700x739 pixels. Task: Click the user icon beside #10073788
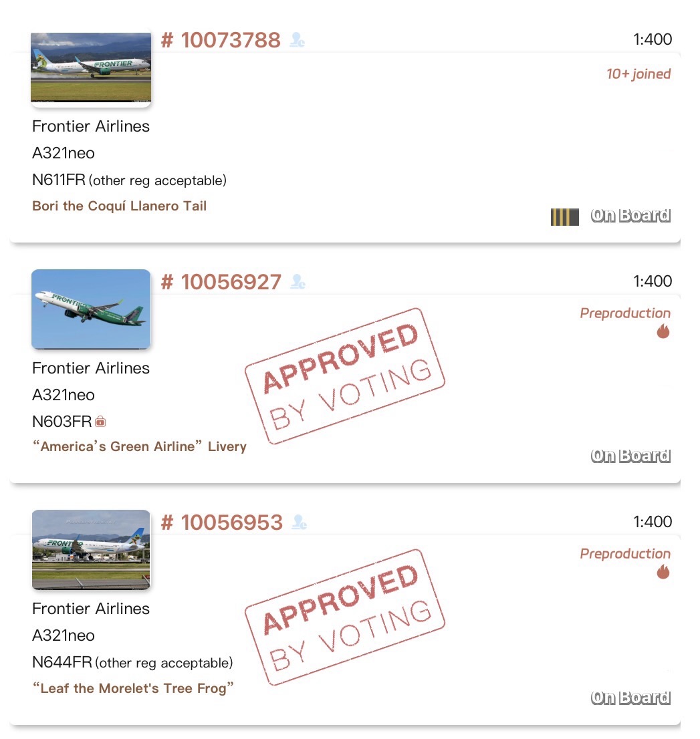click(x=298, y=41)
